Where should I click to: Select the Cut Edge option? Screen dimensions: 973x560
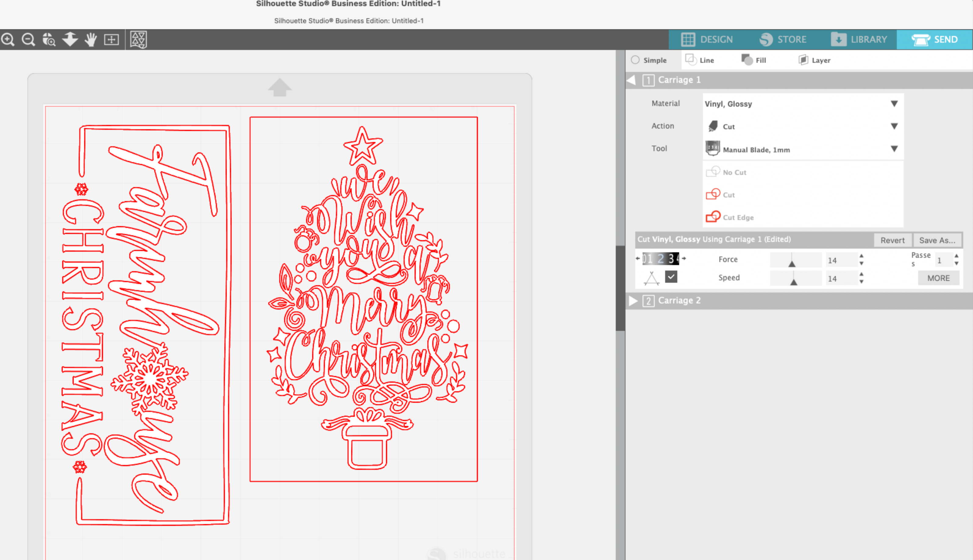coord(738,217)
